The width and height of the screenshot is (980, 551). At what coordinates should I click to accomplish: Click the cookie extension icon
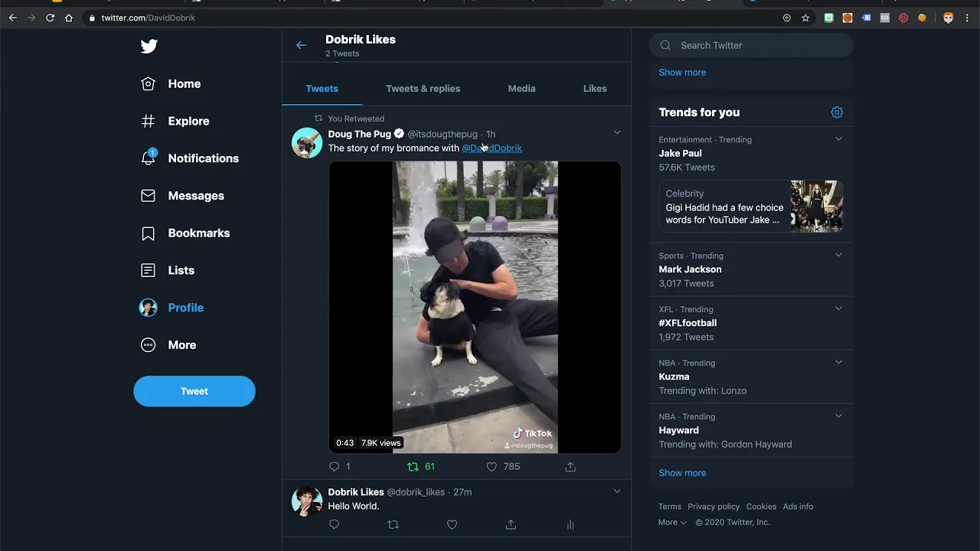coord(923,18)
